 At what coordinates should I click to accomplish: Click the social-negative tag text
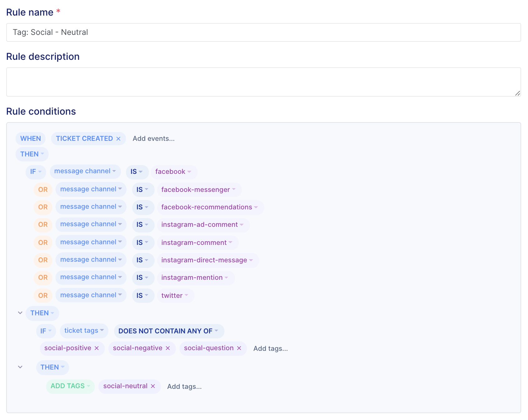(137, 348)
